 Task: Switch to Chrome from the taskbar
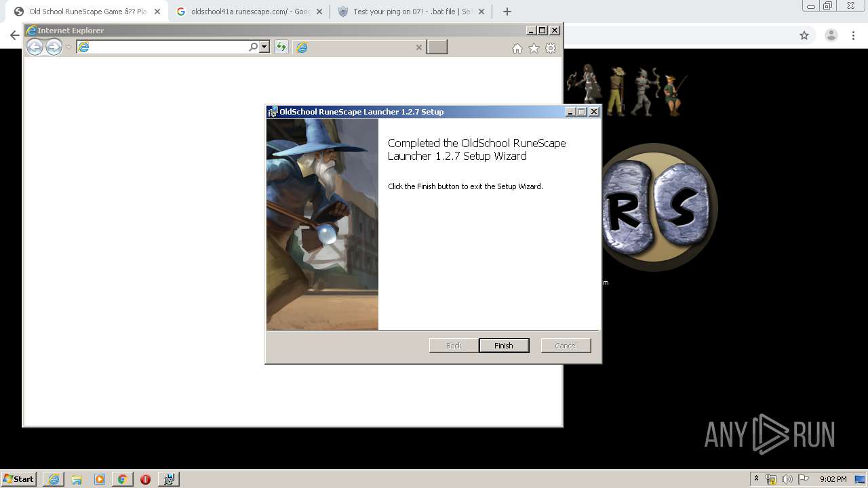(x=123, y=479)
